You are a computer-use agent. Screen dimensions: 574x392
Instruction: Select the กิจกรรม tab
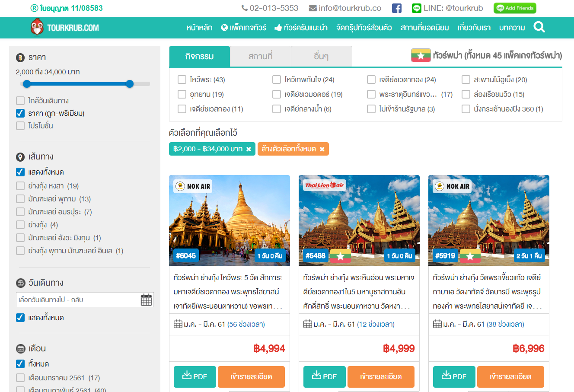(199, 56)
